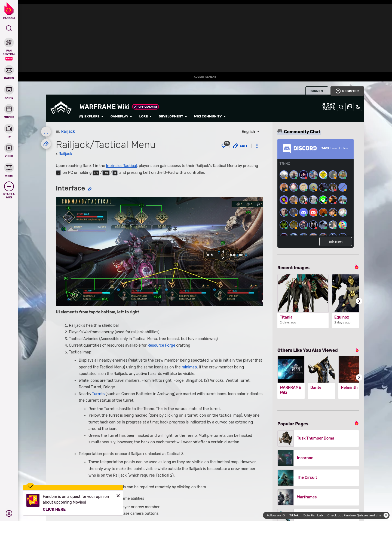Expand the Wiki Community menu
Screen dimensions: 392x545
click(210, 116)
